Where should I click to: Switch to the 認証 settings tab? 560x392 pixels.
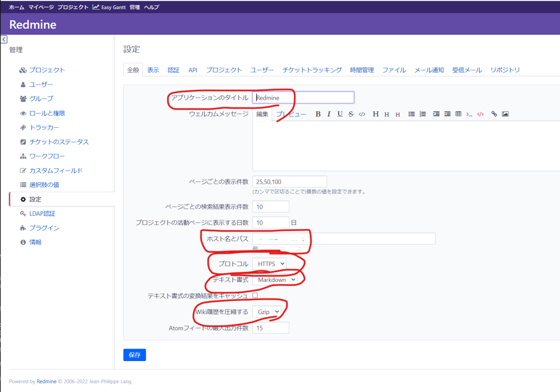click(174, 70)
